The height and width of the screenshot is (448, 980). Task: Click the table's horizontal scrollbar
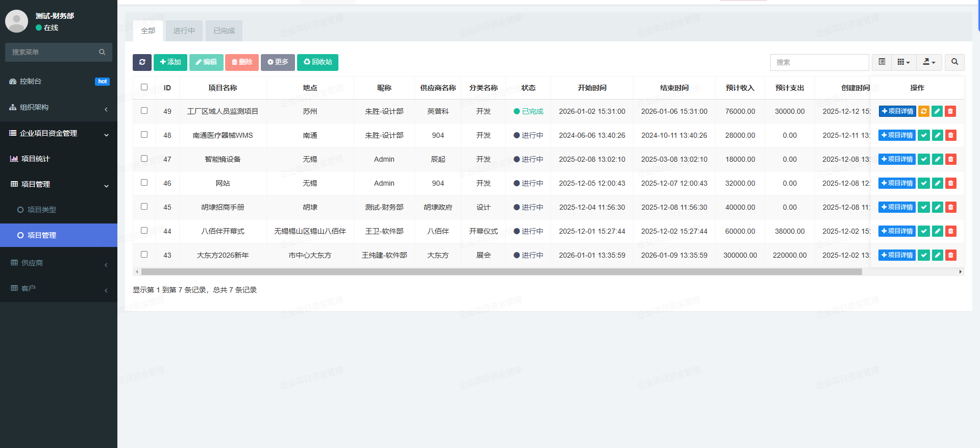[500, 272]
